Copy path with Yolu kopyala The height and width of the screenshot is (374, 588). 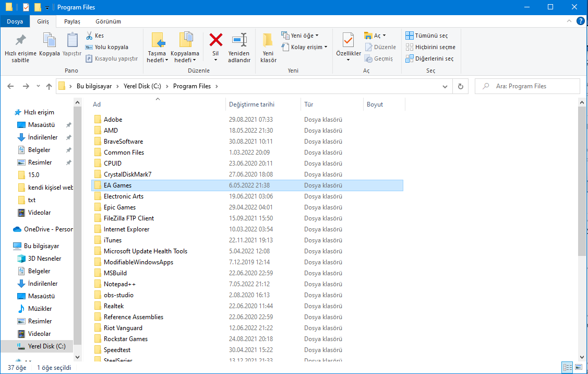(x=107, y=47)
